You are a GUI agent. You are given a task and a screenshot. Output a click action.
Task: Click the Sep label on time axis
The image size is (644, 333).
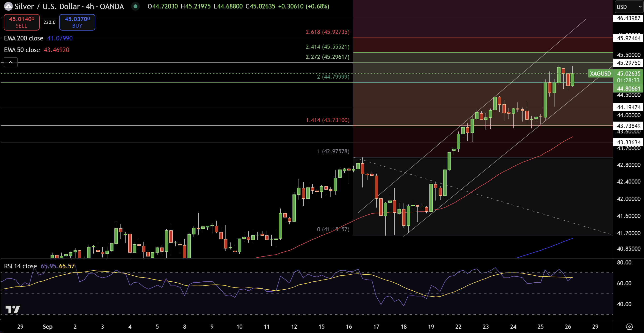47,327
